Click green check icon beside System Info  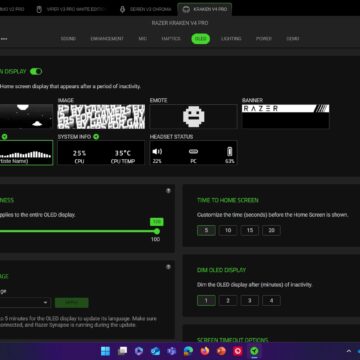click(x=96, y=137)
